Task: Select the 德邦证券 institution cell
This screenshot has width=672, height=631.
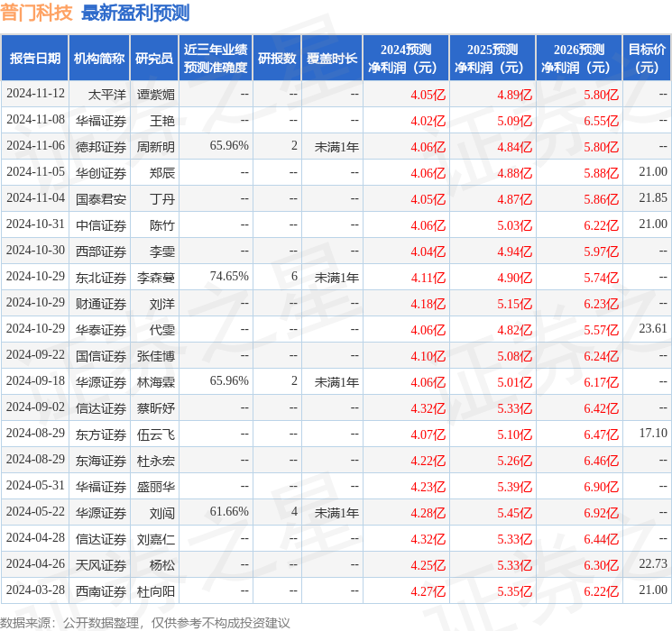Action: (101, 147)
